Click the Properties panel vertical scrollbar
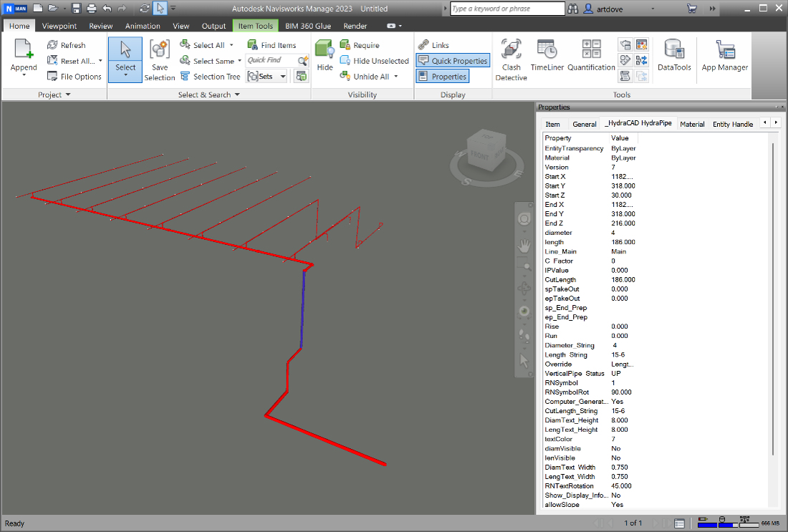This screenshot has height=532, width=788. [x=773, y=299]
